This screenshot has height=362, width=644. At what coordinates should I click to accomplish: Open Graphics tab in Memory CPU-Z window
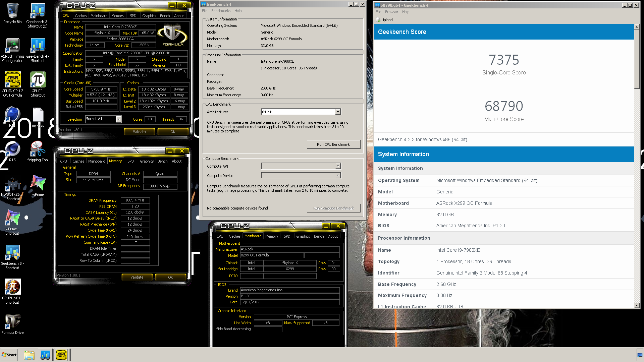[x=147, y=161]
